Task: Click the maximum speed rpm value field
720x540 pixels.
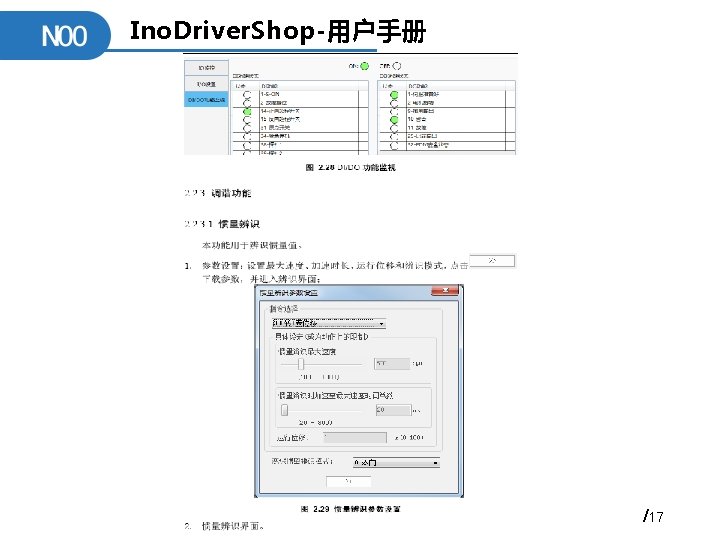Action: [392, 364]
